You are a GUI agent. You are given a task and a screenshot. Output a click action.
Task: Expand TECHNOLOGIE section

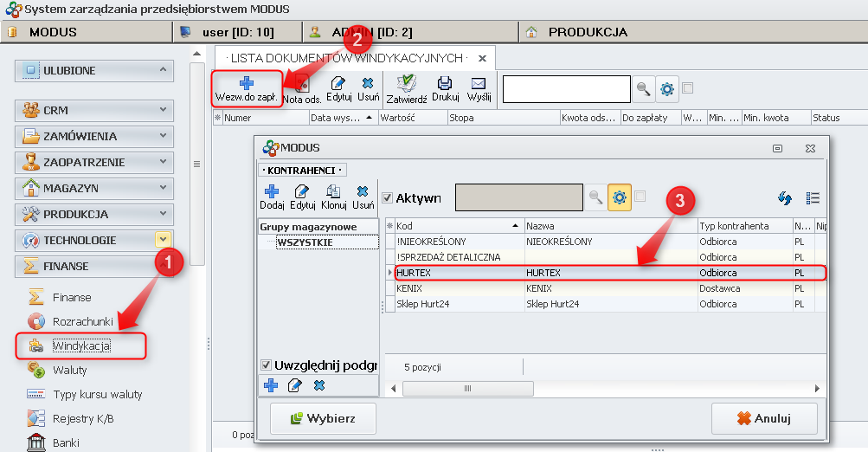(x=163, y=240)
